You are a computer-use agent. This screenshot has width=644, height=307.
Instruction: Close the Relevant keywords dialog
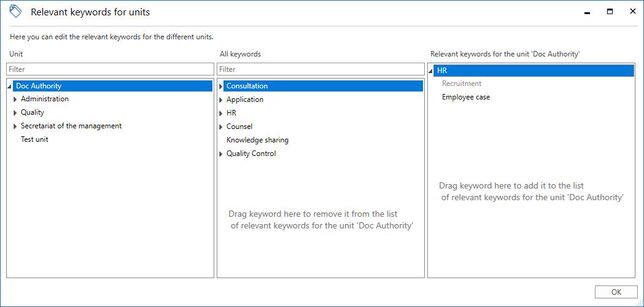click(x=632, y=12)
